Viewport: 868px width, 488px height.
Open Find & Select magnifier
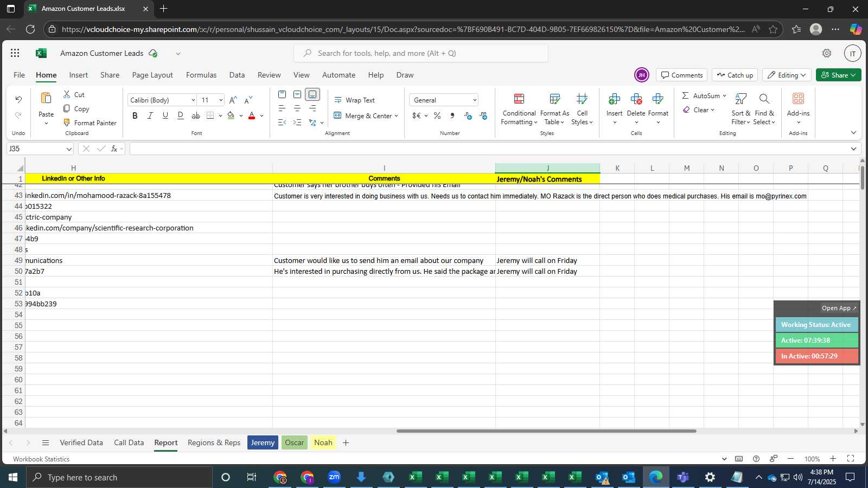tap(764, 99)
